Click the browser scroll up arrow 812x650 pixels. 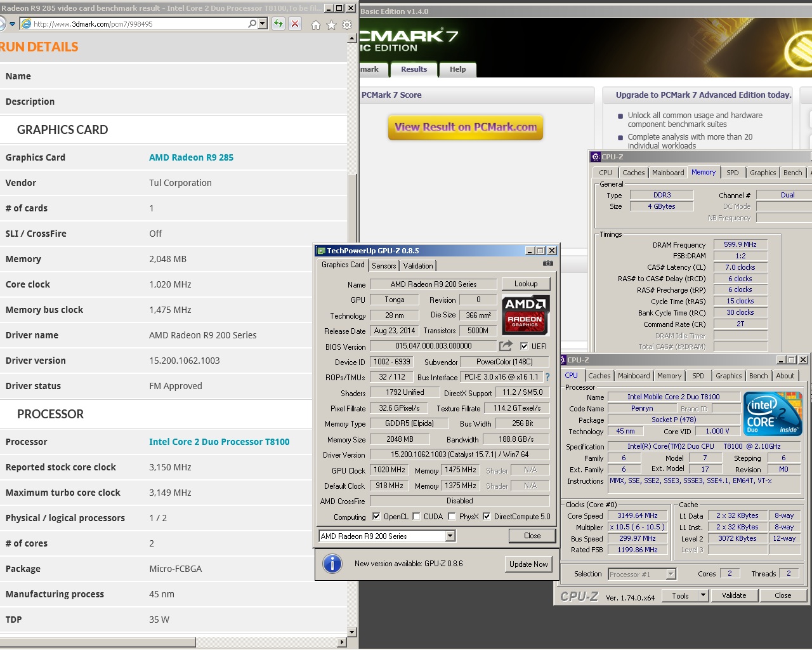tap(352, 38)
